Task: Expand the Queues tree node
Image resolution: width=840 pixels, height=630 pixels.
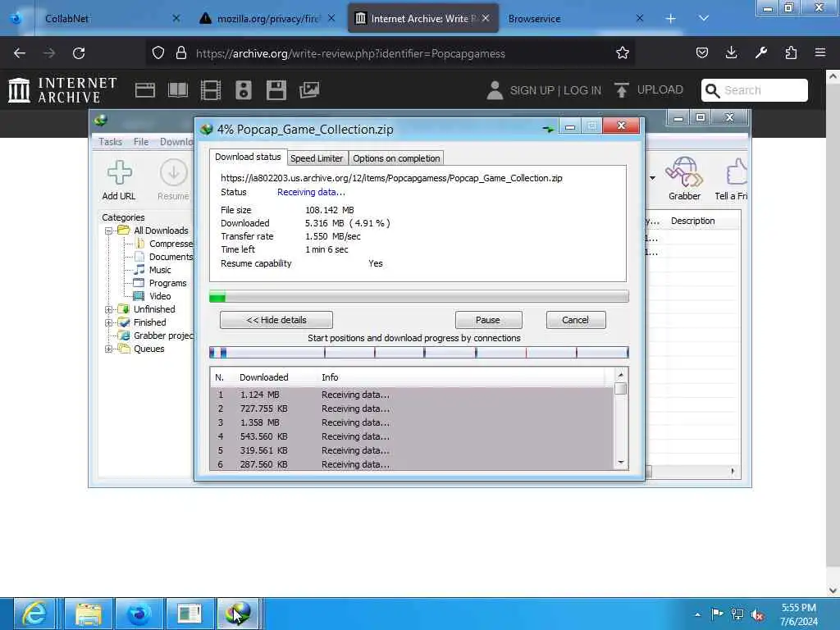Action: [x=109, y=349]
